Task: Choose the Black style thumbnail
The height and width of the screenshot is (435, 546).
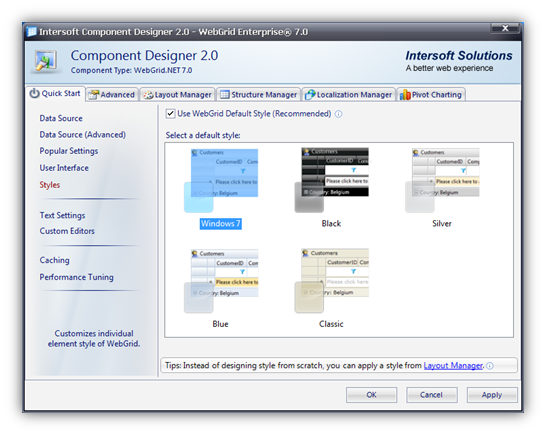Action: click(x=332, y=180)
